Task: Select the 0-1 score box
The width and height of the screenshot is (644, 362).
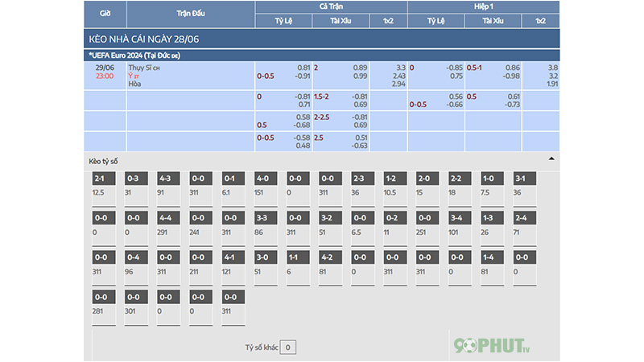Action: [x=233, y=179]
